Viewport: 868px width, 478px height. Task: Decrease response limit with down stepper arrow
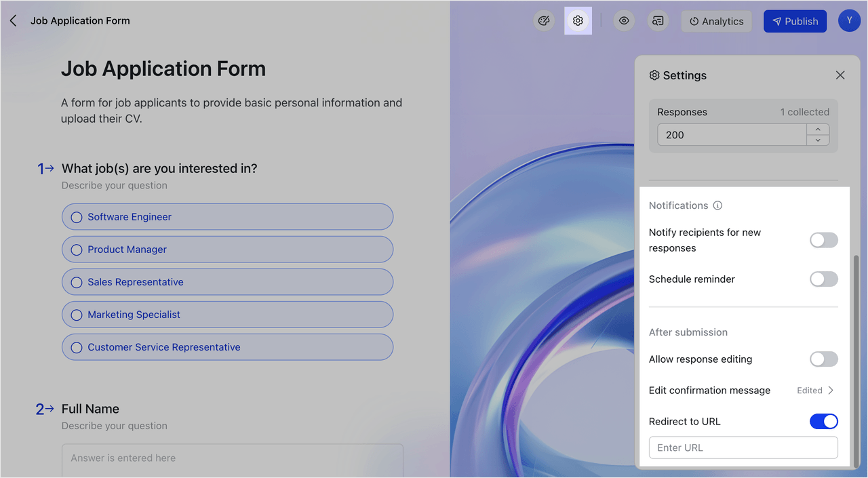point(818,140)
